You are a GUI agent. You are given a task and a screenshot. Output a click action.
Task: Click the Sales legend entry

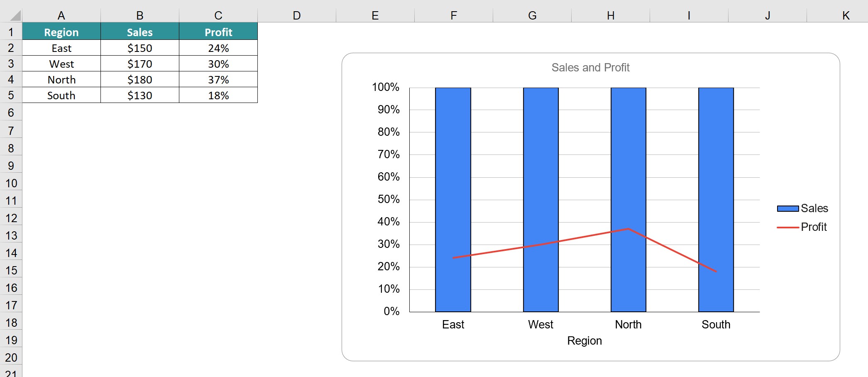802,208
